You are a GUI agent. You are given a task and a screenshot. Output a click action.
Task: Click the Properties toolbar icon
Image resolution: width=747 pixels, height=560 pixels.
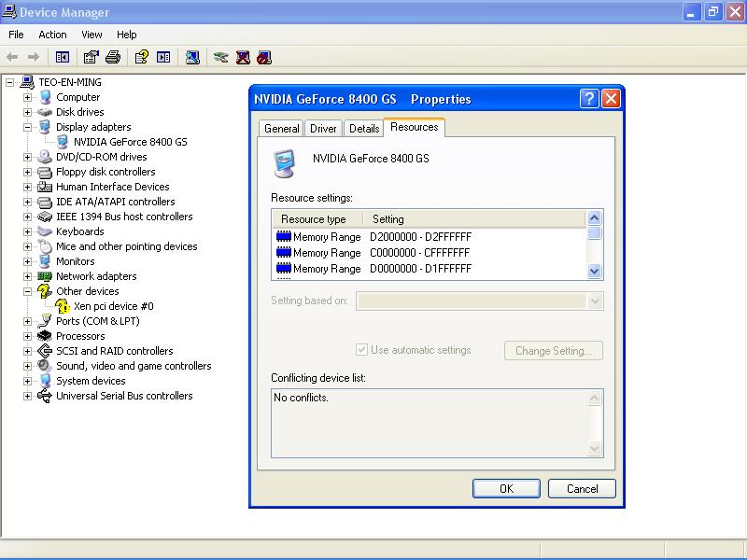pyautogui.click(x=91, y=57)
